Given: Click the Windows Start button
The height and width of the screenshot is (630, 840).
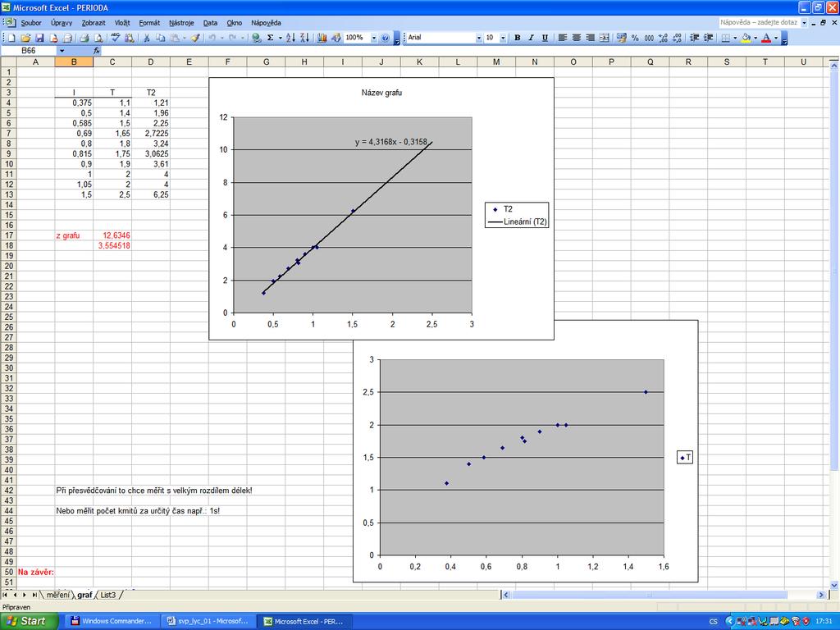Looking at the screenshot, I should (30, 621).
